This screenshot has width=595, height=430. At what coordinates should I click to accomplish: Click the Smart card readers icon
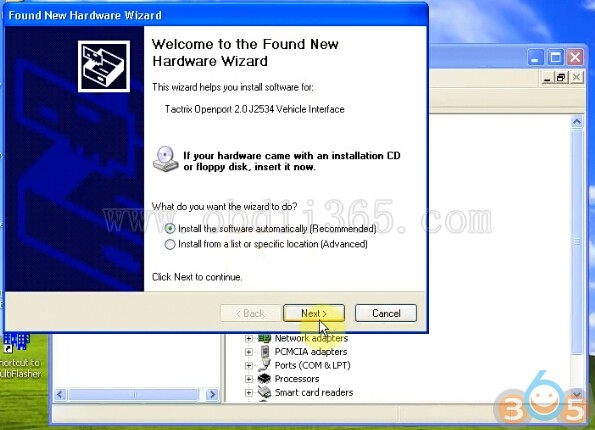(264, 392)
